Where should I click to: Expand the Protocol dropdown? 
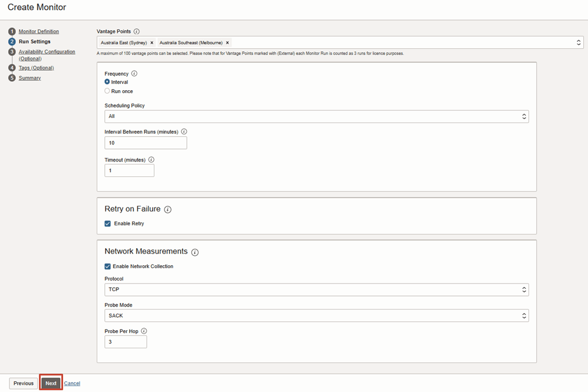(316, 289)
